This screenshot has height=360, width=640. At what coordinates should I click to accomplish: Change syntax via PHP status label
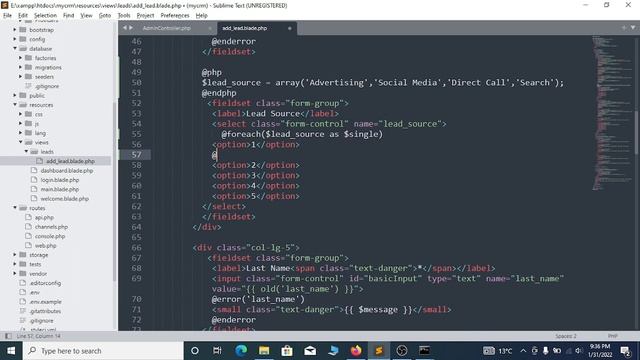click(612, 336)
